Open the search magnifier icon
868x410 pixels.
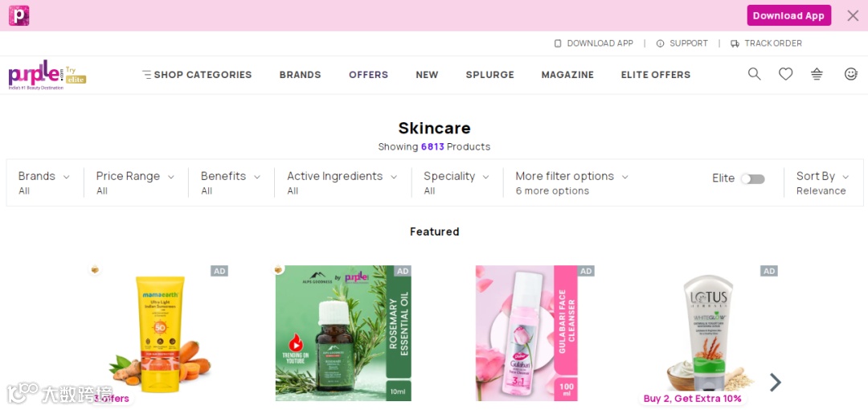click(754, 74)
